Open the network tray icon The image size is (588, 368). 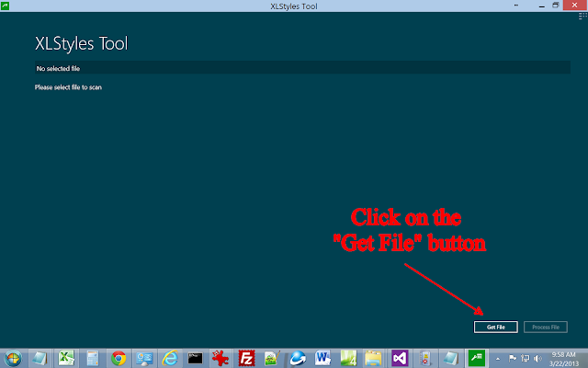click(525, 359)
